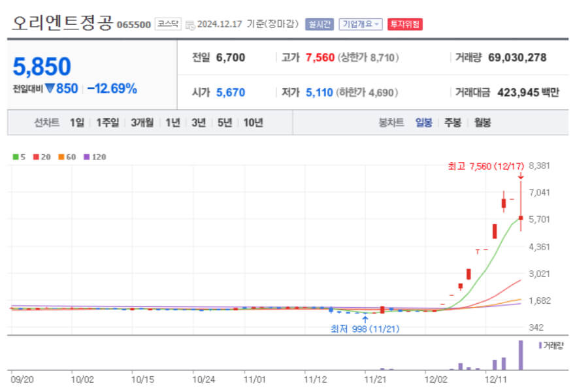Click the 투자위험 red badge
Image resolution: width=575 pixels, height=392 pixels.
tap(405, 24)
